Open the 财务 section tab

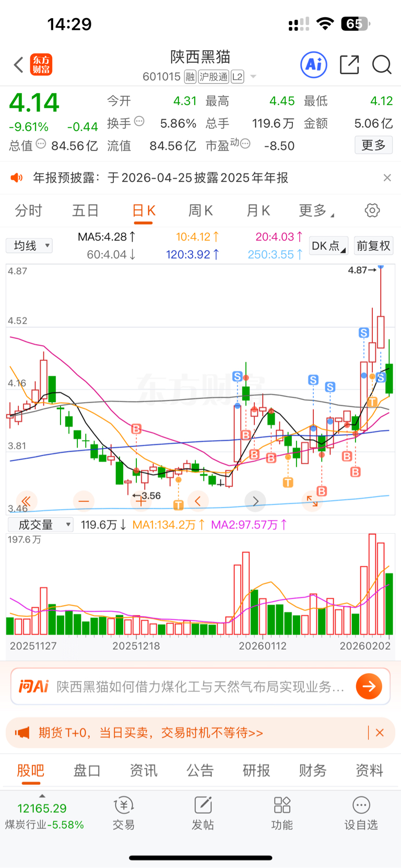pyautogui.click(x=313, y=770)
